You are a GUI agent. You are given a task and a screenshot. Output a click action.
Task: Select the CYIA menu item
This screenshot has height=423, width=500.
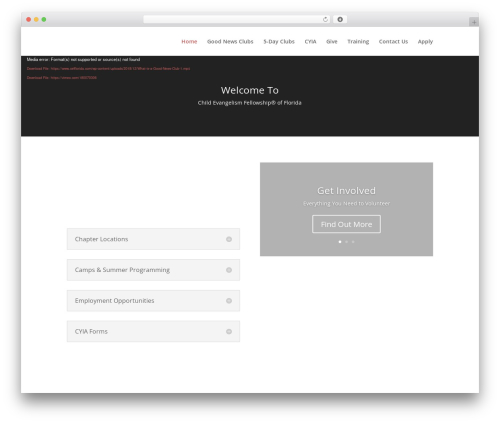(x=310, y=41)
